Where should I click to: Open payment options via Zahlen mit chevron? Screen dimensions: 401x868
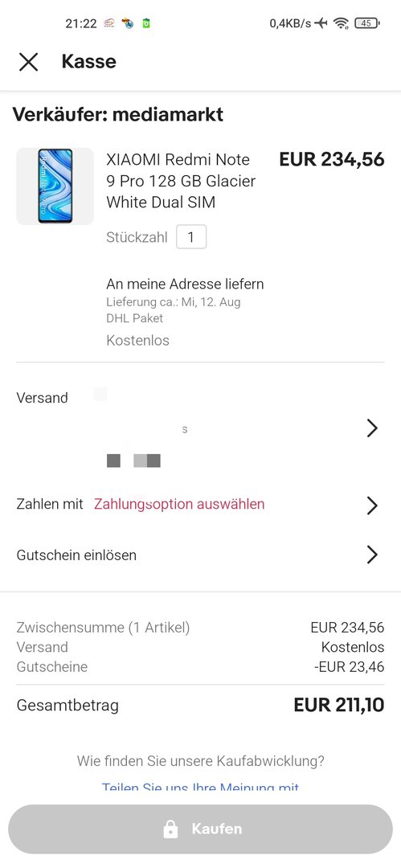click(372, 505)
